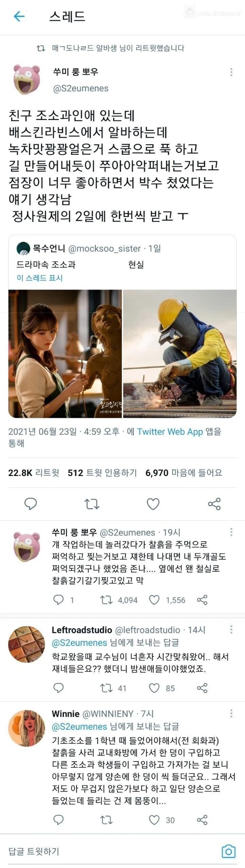Viewport: 245px width, 868px height.
Task: Open the 이 스레드 표시 link
Action: [40, 278]
